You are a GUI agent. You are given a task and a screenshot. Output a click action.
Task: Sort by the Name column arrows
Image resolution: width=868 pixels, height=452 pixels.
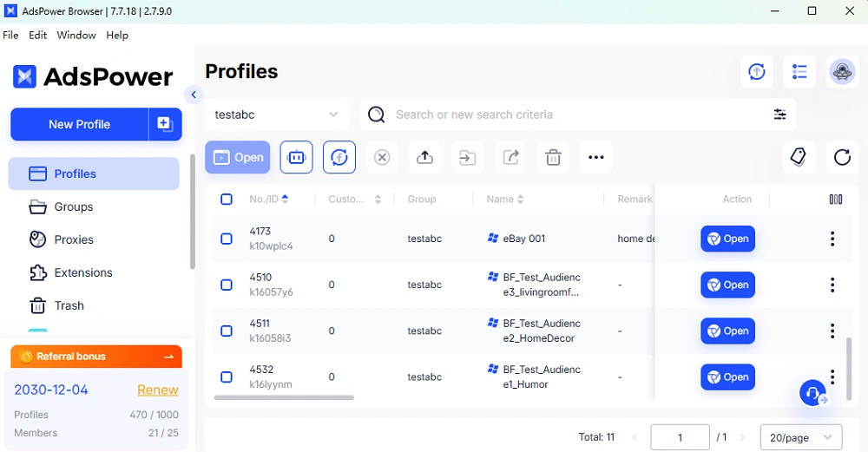(520, 200)
